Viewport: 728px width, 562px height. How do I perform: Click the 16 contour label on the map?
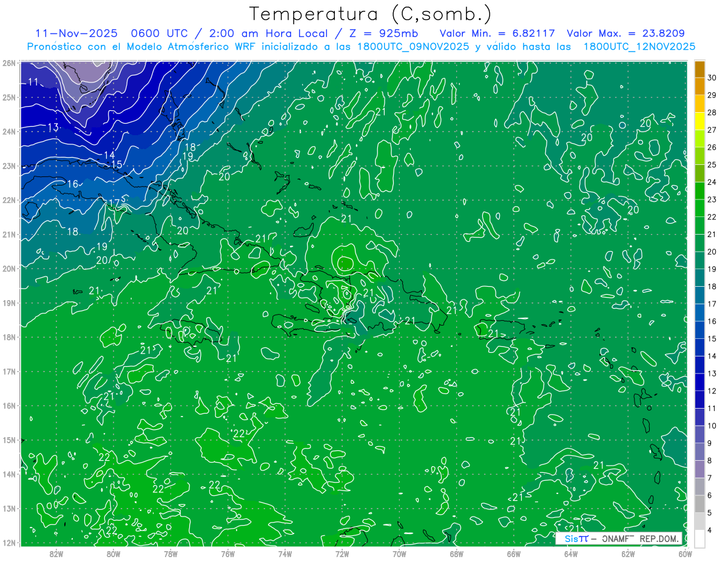[73, 184]
